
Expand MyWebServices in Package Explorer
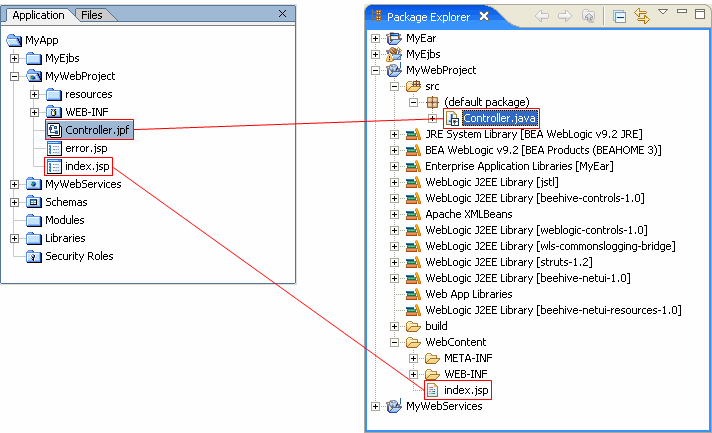pyautogui.click(x=375, y=406)
